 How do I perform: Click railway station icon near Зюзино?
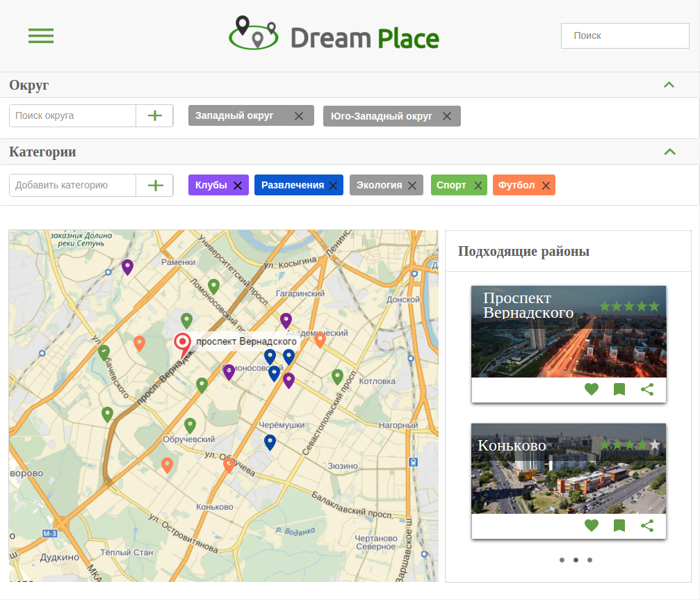pos(414,462)
